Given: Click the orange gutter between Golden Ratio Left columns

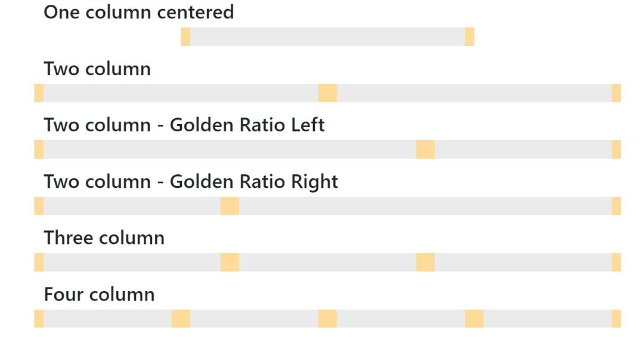Looking at the screenshot, I should click(x=425, y=149).
